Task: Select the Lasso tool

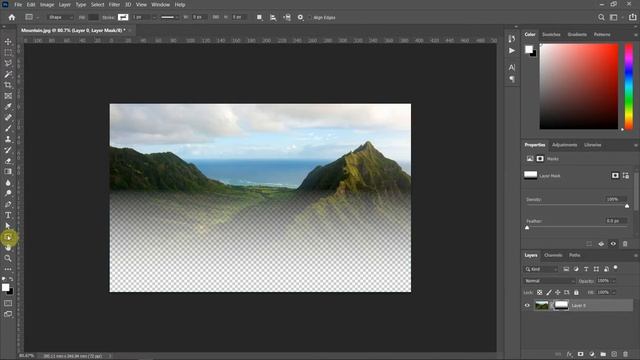Action: (8, 63)
